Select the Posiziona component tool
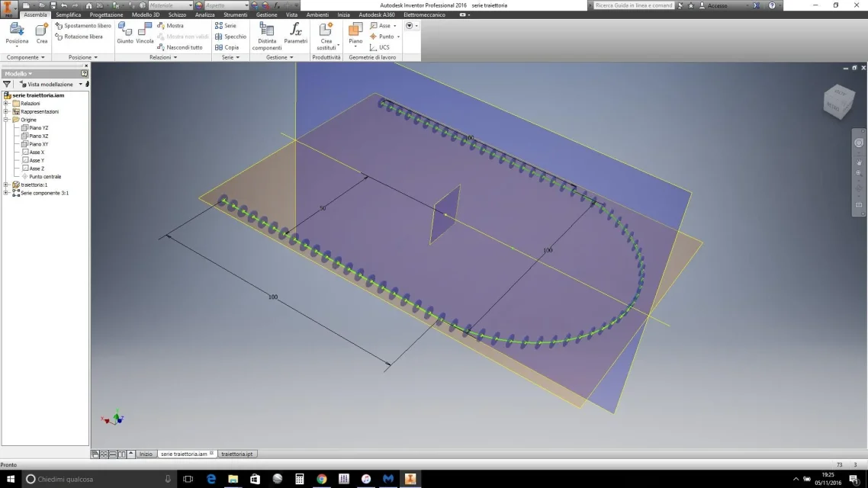This screenshot has width=868, height=488. tap(17, 34)
